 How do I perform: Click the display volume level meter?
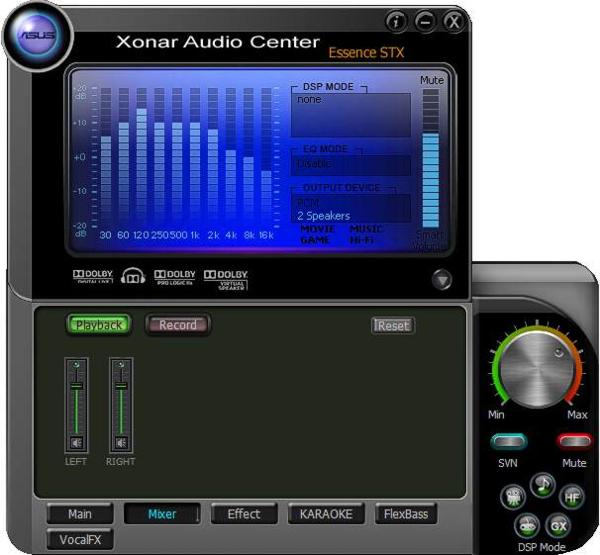431,158
